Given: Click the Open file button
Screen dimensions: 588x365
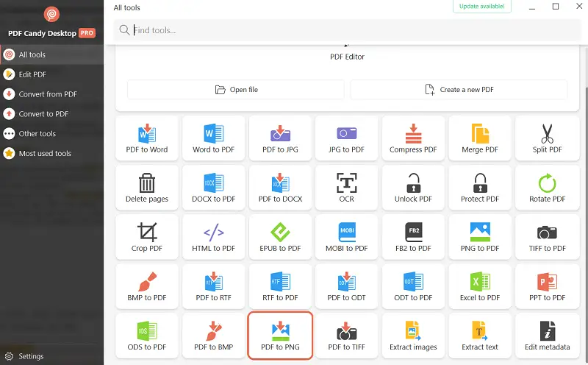Looking at the screenshot, I should (235, 90).
